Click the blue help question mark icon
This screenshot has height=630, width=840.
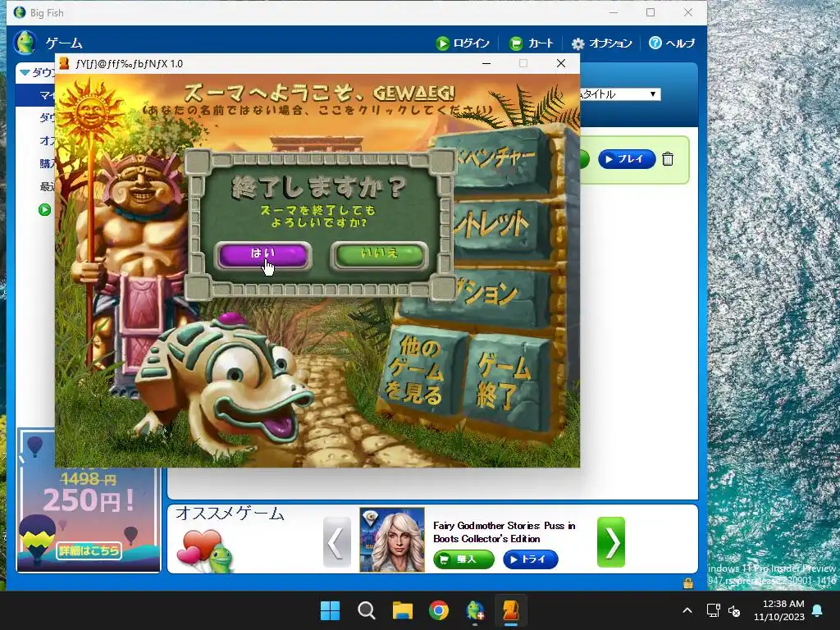(655, 43)
